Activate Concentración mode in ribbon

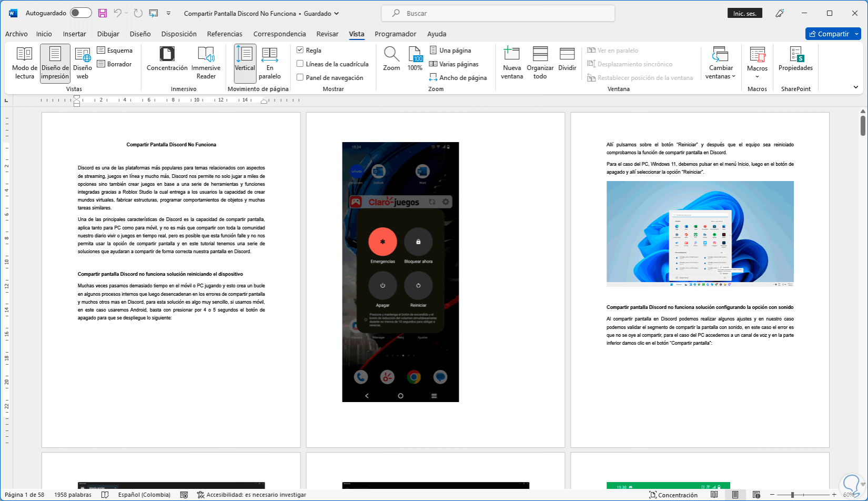(x=167, y=58)
